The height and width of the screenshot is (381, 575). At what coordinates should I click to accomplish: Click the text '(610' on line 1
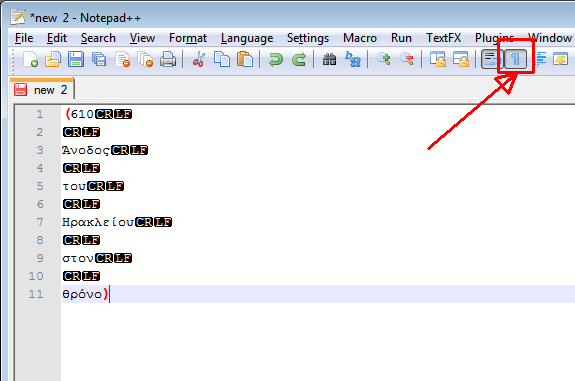coord(80,114)
